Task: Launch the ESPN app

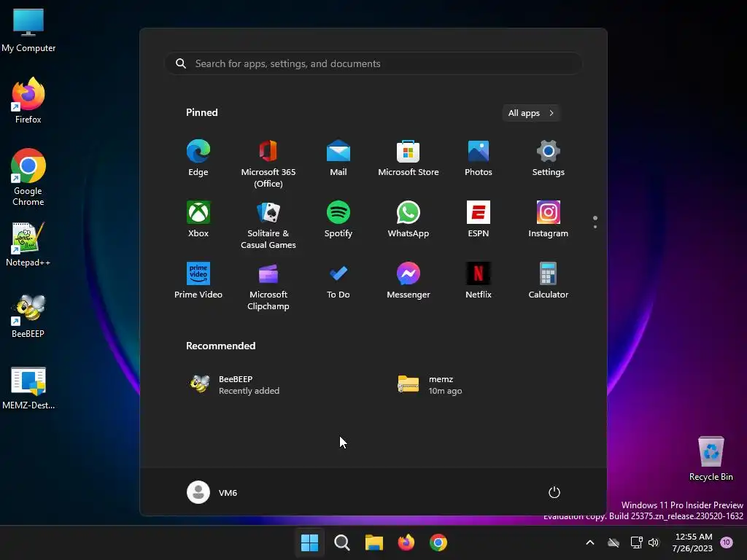Action: (479, 219)
